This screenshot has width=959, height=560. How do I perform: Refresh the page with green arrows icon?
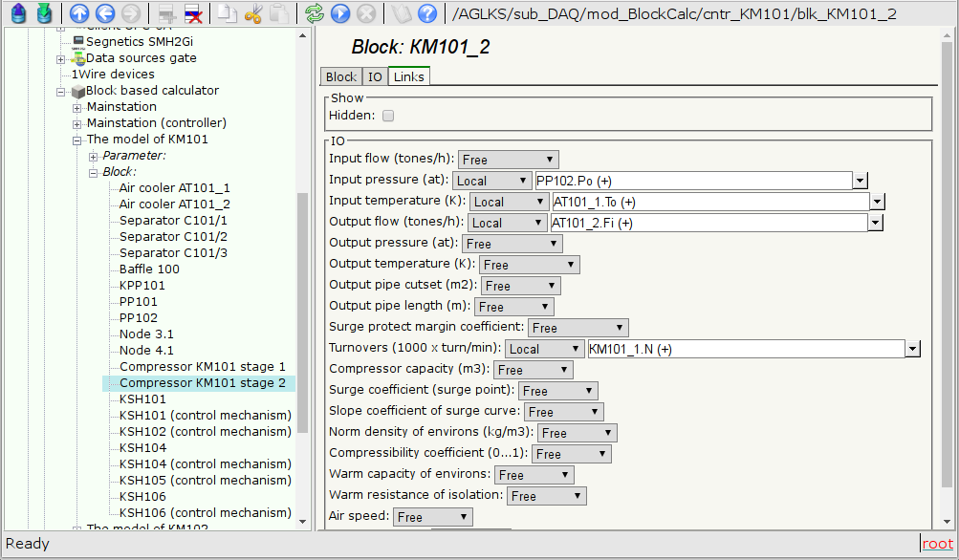[314, 13]
